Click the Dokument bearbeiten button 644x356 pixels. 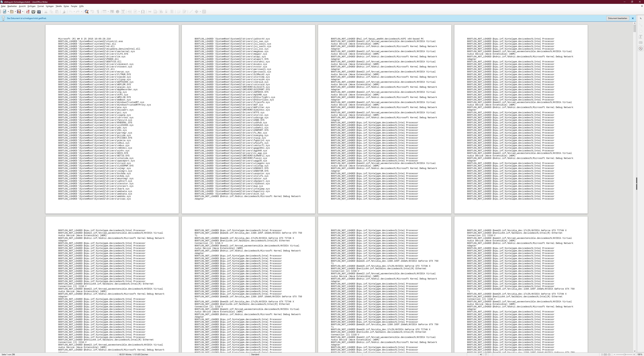(x=618, y=18)
